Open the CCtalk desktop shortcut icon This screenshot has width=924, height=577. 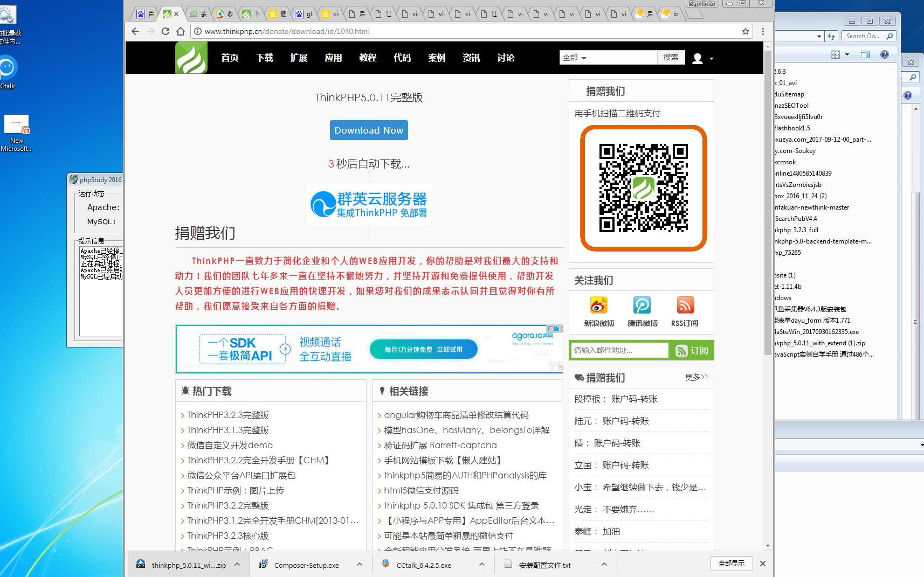click(8, 68)
